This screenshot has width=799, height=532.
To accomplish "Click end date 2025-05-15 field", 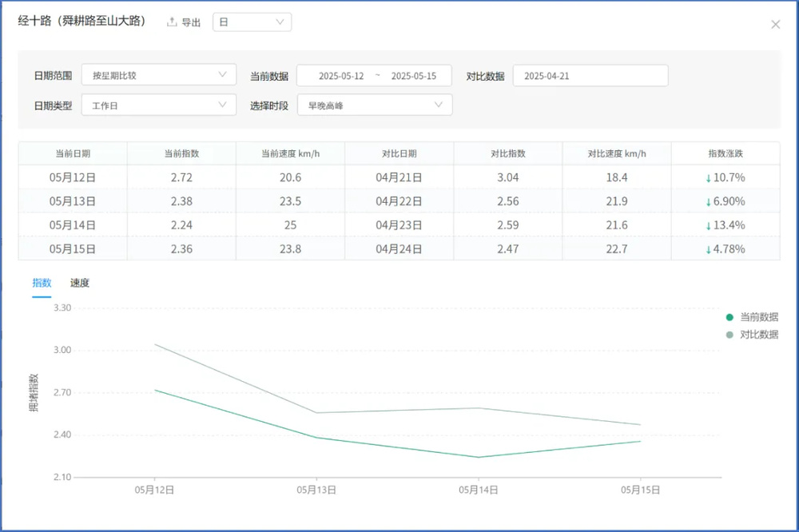I will pos(414,76).
